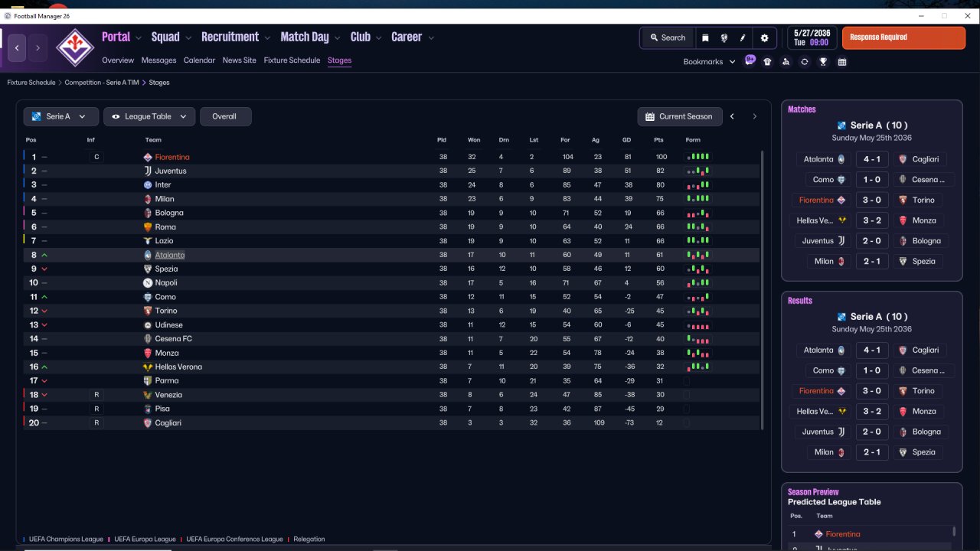The height and width of the screenshot is (551, 980).
Task: Expand the Recruitment menu chevron
Action: (x=266, y=37)
